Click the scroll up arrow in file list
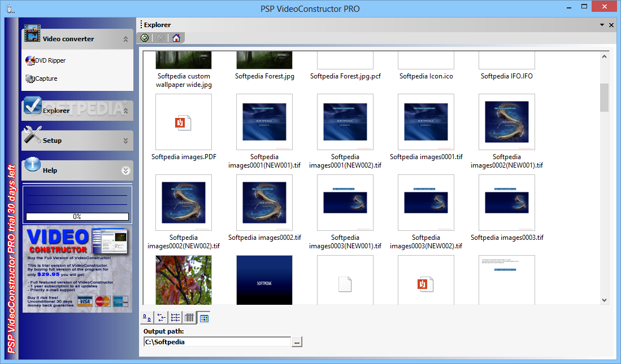Viewport: 621px width, 364px height. [x=604, y=56]
